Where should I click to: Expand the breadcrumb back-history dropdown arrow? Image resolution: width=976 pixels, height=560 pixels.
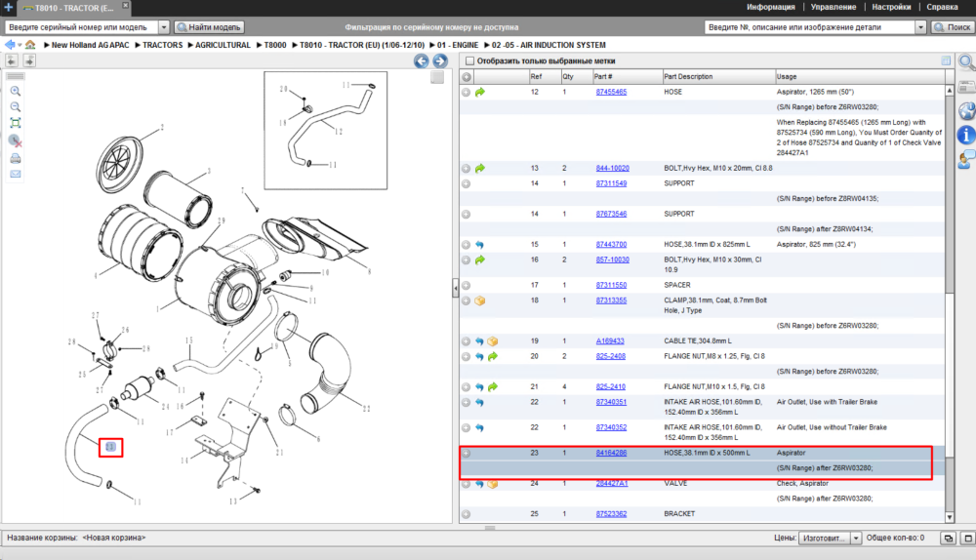(x=20, y=46)
